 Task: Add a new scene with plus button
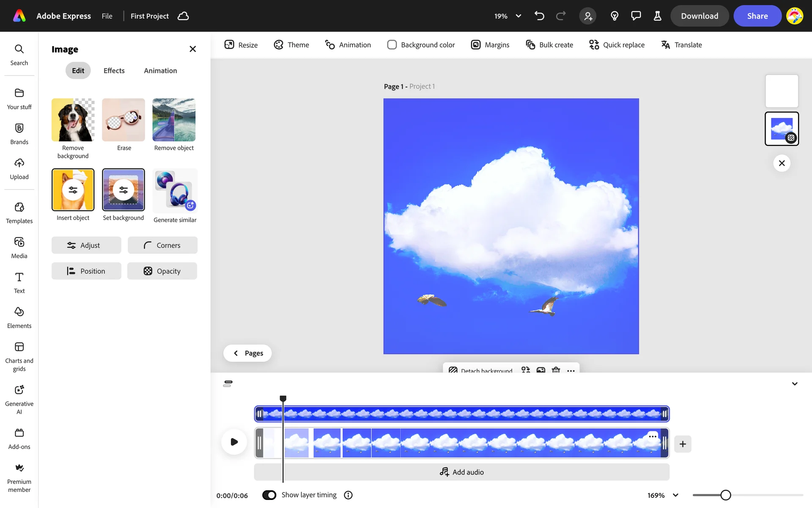683,444
